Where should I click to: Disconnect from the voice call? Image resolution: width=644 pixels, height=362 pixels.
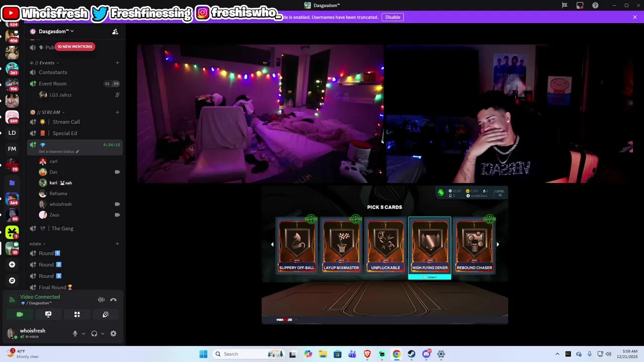point(113,300)
